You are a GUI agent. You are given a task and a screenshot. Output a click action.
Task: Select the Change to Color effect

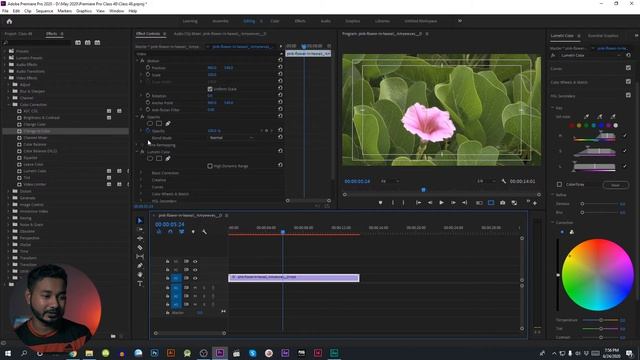point(37,131)
